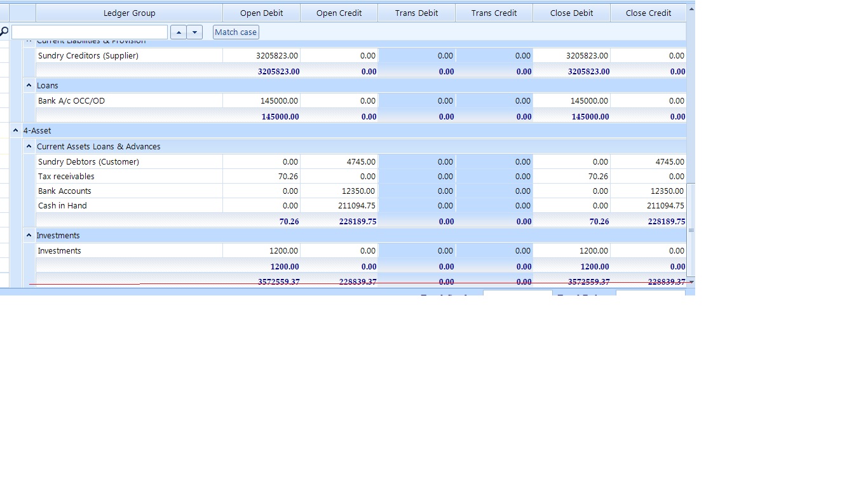Select Cash in Hand row
The height and width of the screenshot is (488, 868).
pyautogui.click(x=361, y=205)
